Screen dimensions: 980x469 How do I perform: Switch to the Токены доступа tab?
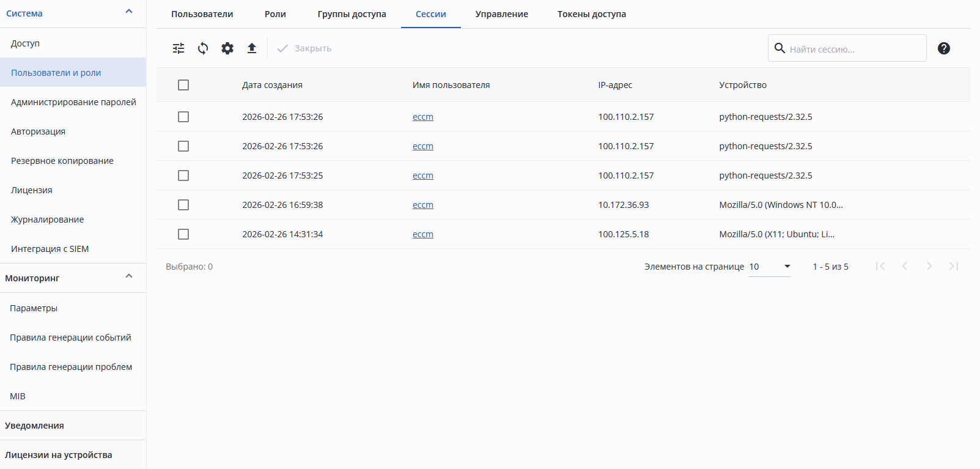coord(591,14)
